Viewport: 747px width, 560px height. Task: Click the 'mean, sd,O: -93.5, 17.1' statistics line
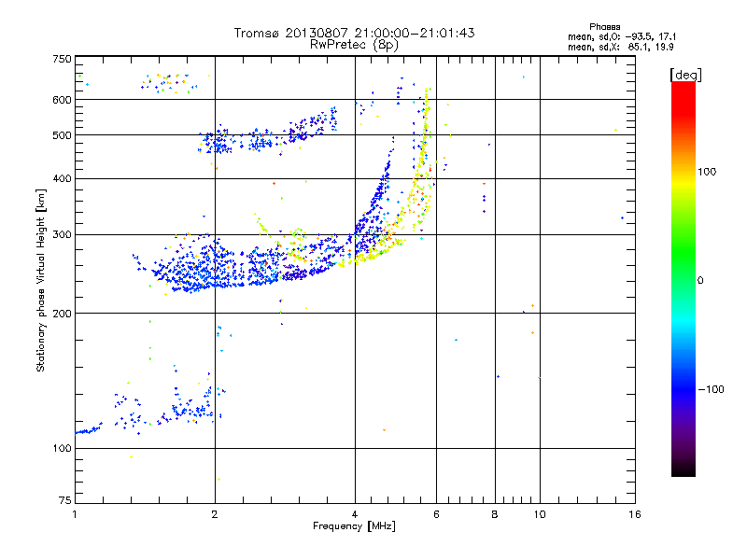622,36
